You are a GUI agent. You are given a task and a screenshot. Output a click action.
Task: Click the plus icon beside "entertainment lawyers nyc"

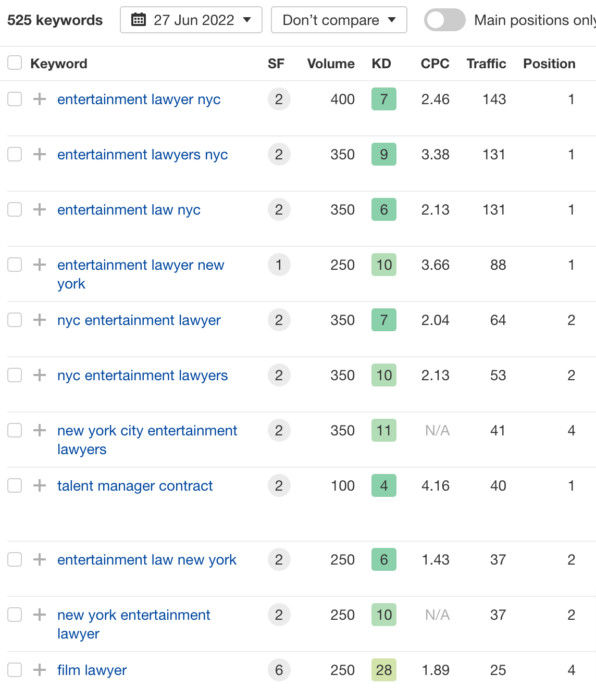coord(39,154)
